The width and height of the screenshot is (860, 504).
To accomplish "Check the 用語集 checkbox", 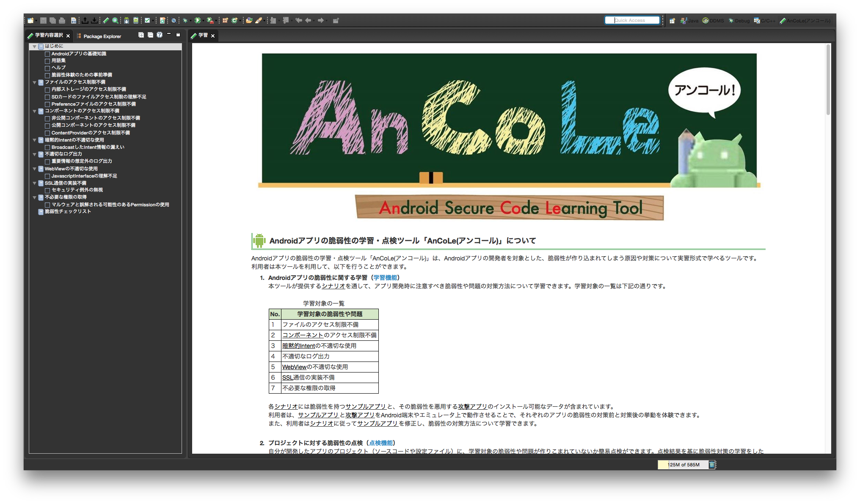I will coord(47,61).
